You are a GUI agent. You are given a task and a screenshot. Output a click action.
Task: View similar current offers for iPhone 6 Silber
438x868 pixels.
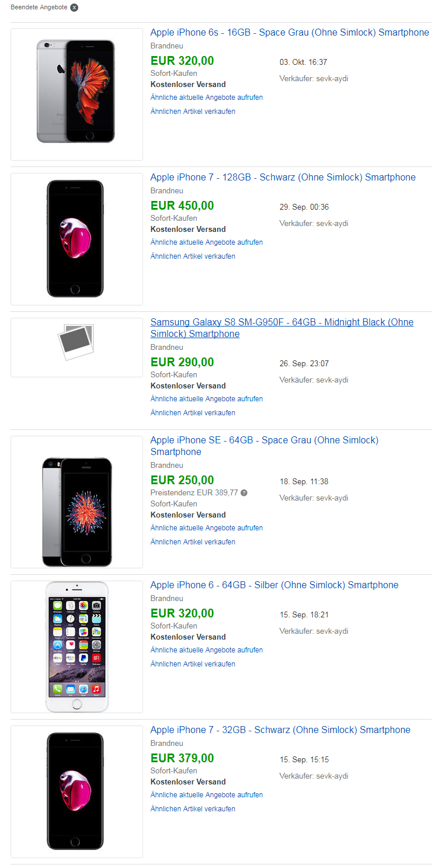point(206,650)
